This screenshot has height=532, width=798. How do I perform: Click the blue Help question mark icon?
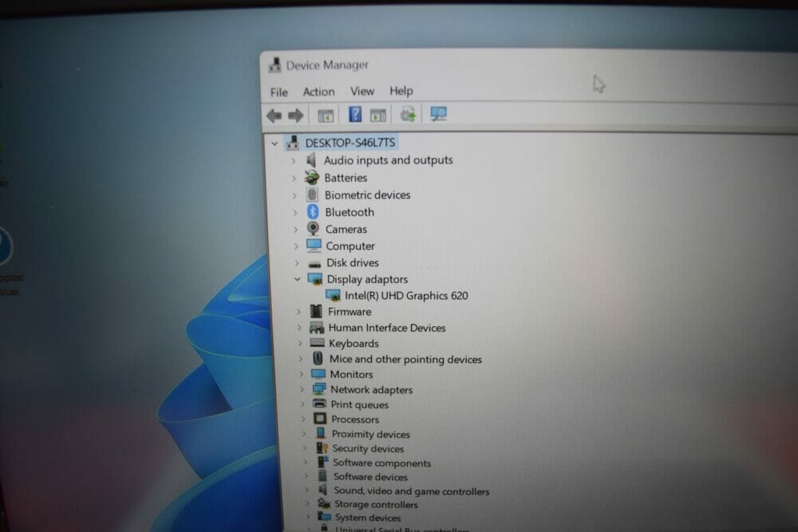point(355,114)
